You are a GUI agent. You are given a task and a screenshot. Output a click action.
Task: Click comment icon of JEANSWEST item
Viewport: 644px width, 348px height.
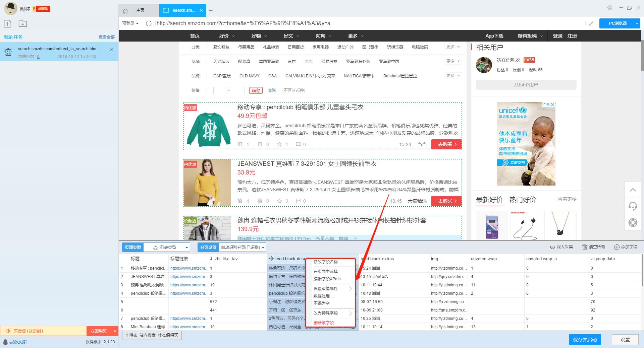coord(299,201)
